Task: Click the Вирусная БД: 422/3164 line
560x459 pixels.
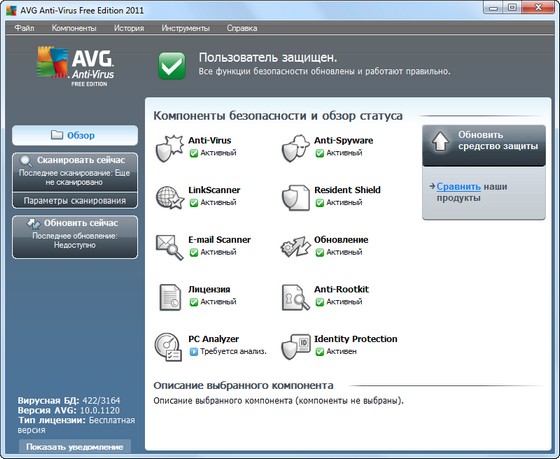Action: coord(69,400)
